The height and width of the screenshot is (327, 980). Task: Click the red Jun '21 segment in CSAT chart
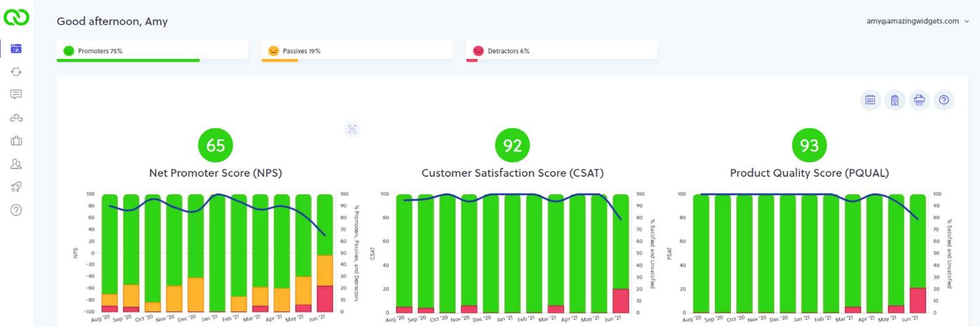[x=621, y=301]
